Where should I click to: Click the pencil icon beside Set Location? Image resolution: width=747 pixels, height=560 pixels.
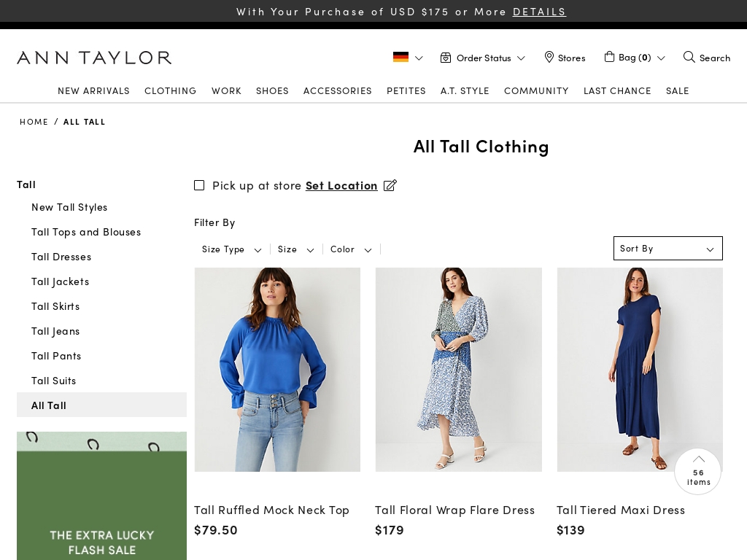click(390, 185)
